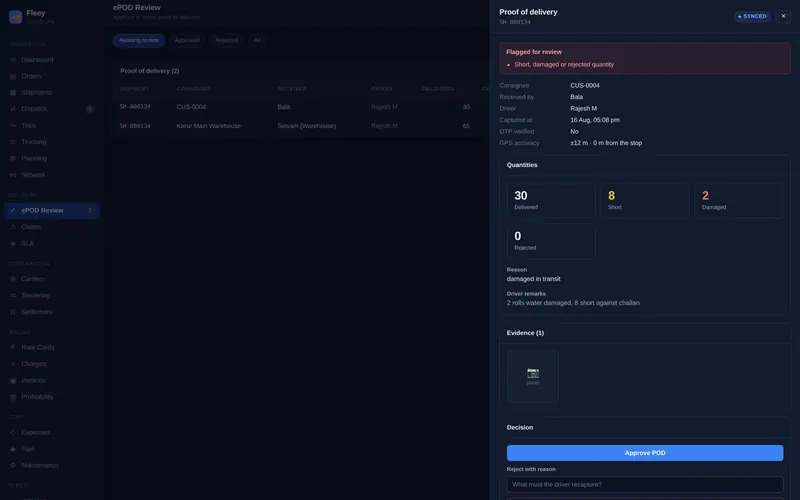
Task: Open the evidence photo thumbnail
Action: [533, 377]
